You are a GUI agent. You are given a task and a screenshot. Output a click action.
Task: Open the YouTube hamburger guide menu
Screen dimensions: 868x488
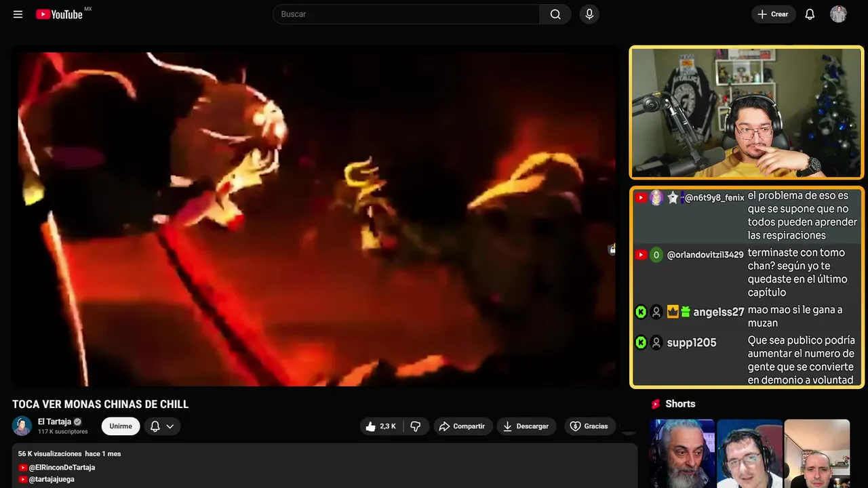(x=18, y=14)
